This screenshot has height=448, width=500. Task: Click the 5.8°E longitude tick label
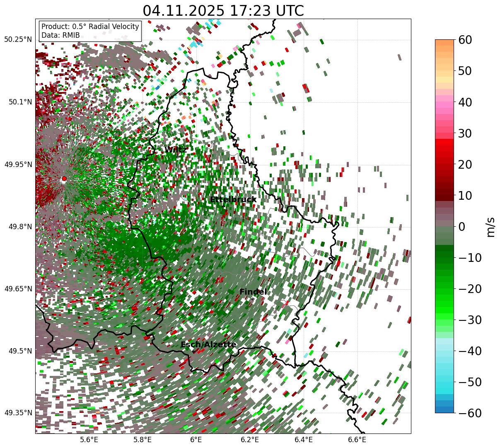(143, 440)
